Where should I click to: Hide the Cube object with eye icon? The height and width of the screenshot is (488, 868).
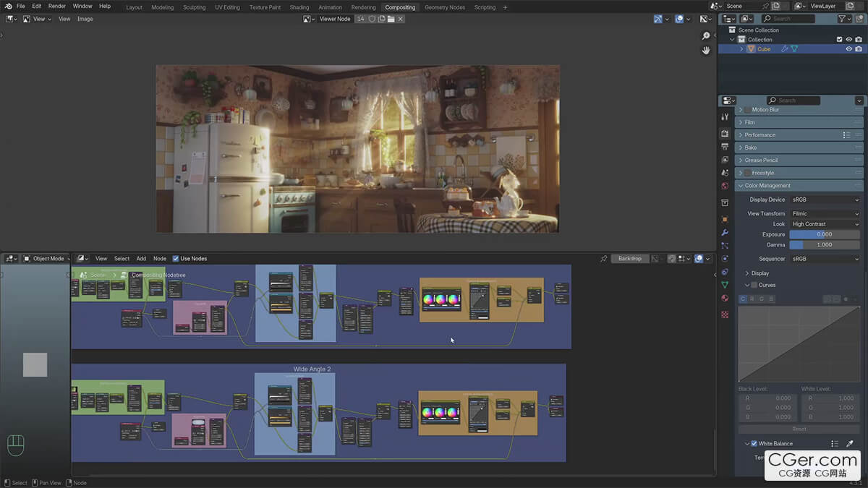(x=848, y=49)
